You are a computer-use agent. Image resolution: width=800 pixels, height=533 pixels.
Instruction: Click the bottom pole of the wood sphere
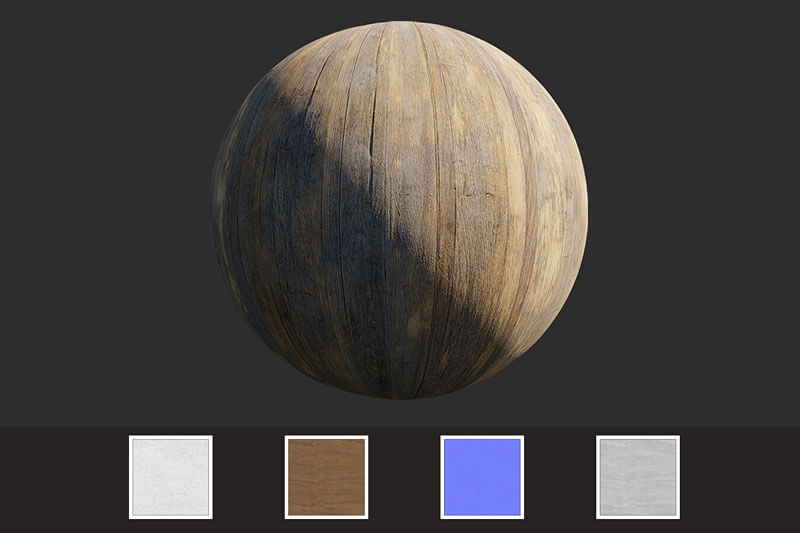400,394
